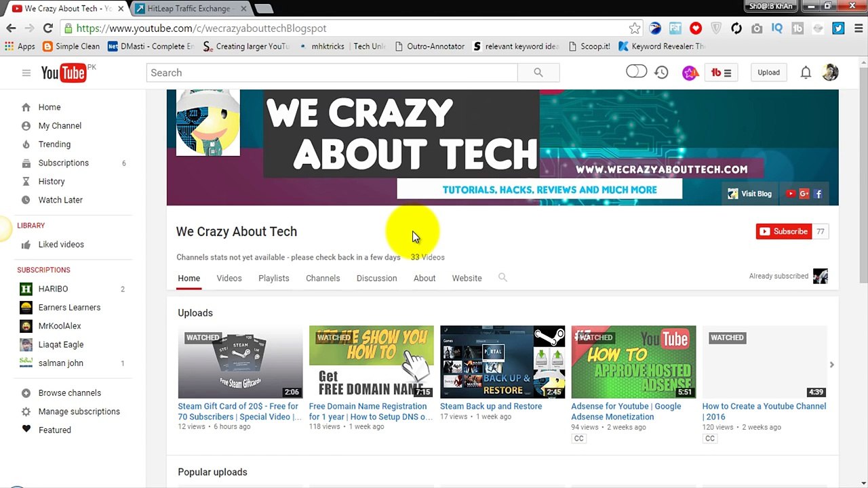The height and width of the screenshot is (488, 868).
Task: Switch to the Channels tab
Action: 323,278
